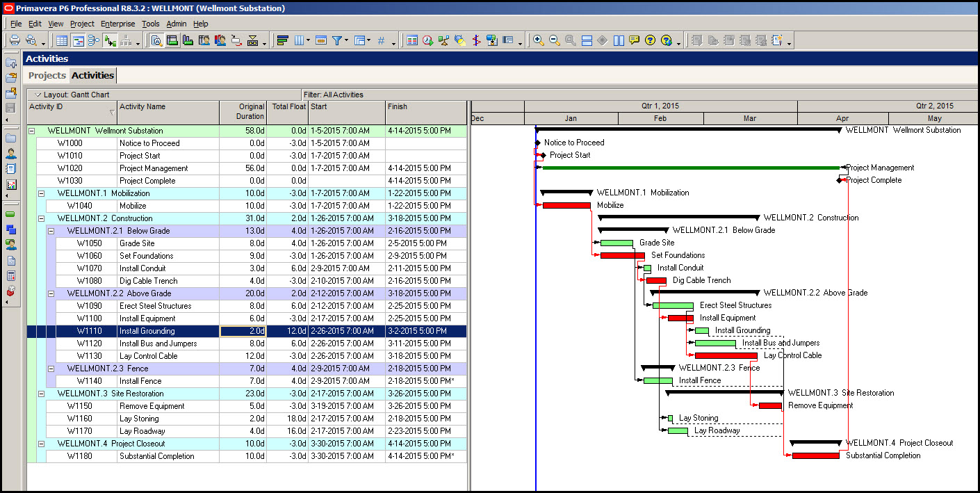Click the Open Project folder sidebar icon
The image size is (980, 493).
[x=11, y=78]
